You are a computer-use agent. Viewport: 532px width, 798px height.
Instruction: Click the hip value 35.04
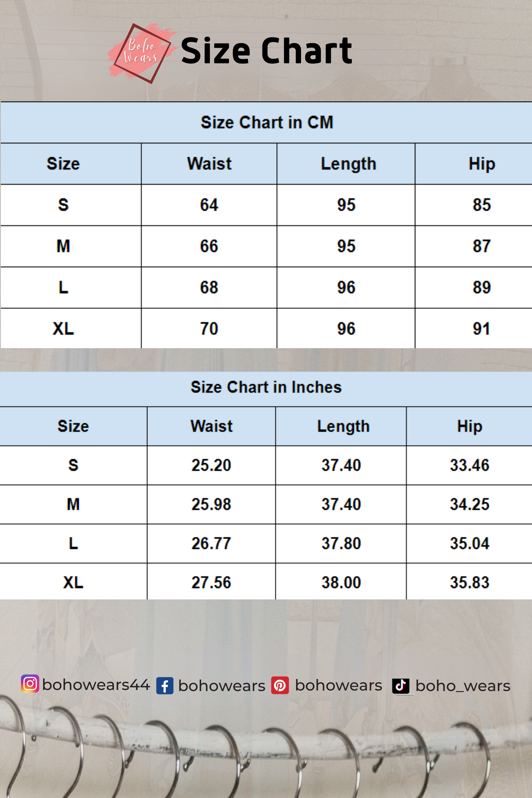point(470,543)
